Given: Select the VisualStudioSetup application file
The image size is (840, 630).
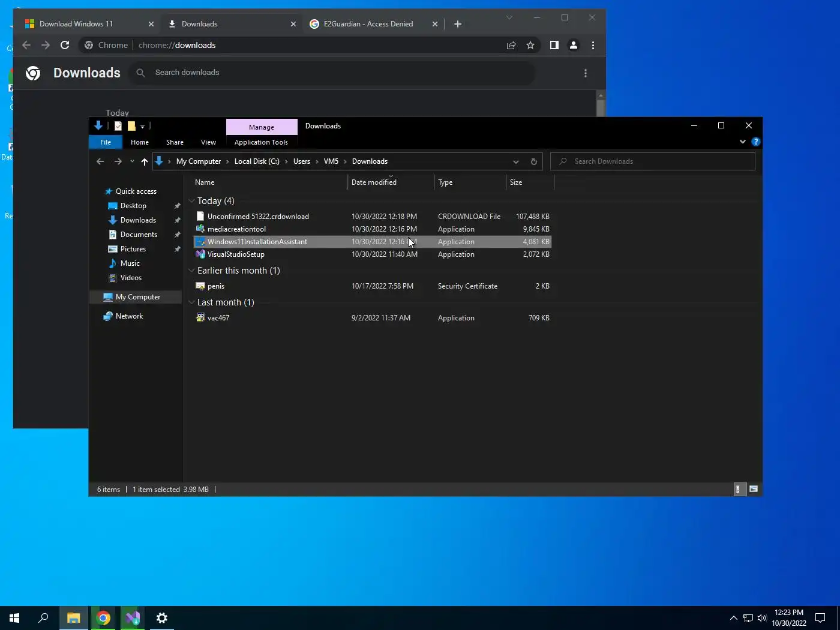Looking at the screenshot, I should 372,254.
